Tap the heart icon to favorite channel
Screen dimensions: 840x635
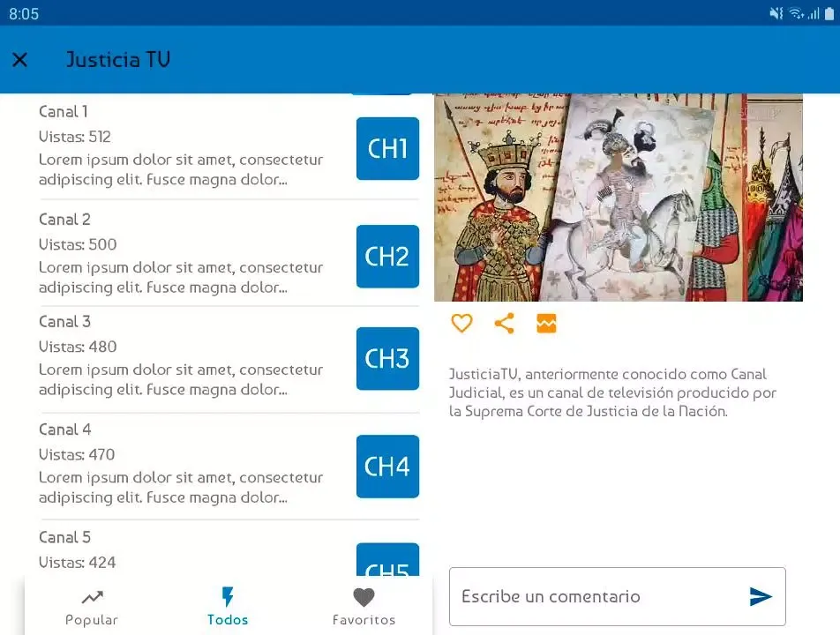coord(461,324)
